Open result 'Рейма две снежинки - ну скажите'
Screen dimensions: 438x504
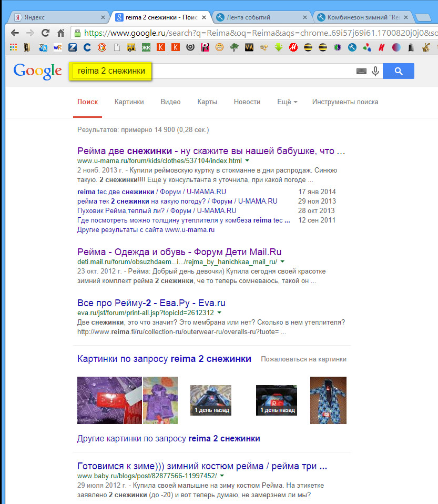pos(211,151)
